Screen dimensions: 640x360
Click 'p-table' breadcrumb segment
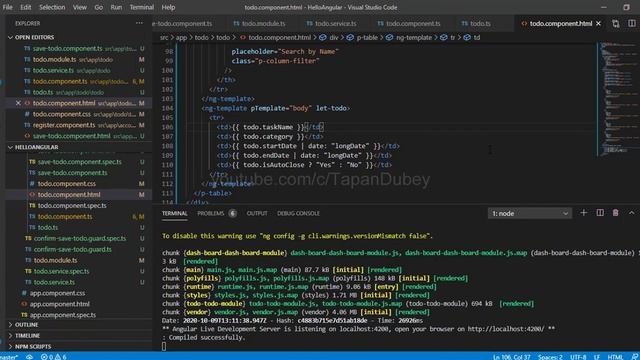(x=367, y=38)
